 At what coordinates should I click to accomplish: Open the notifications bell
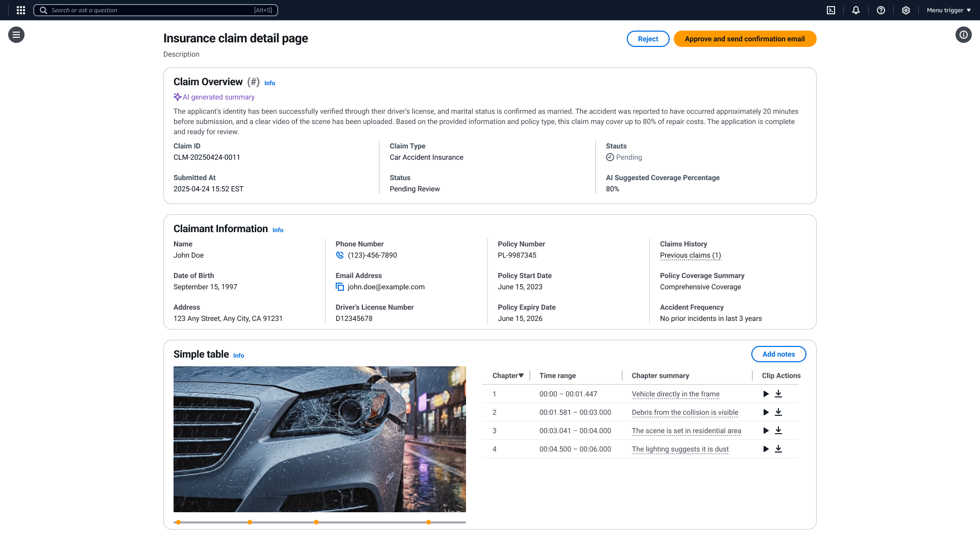click(x=856, y=10)
